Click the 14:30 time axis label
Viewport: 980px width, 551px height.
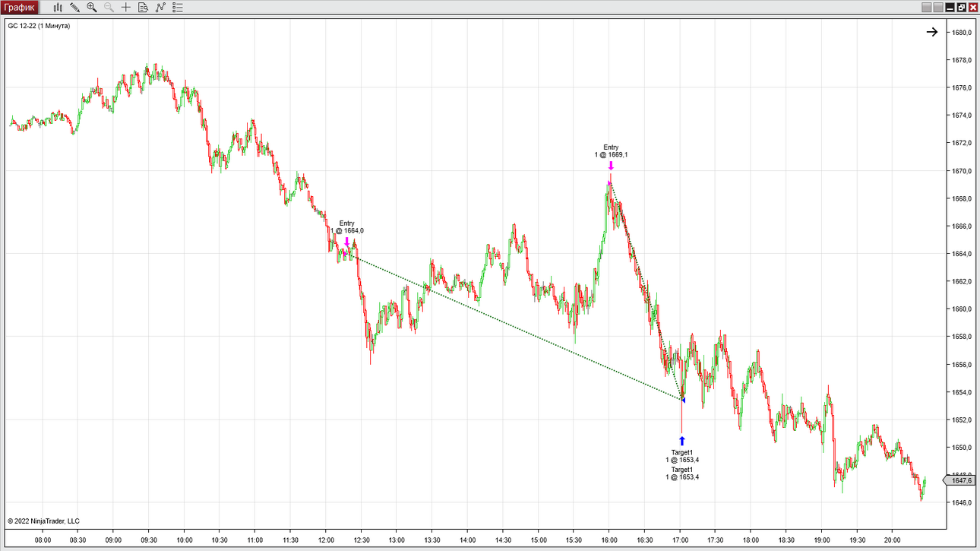[x=503, y=540]
